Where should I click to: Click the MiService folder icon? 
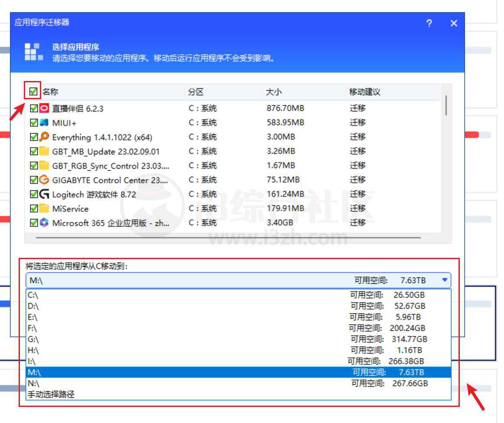(x=44, y=208)
